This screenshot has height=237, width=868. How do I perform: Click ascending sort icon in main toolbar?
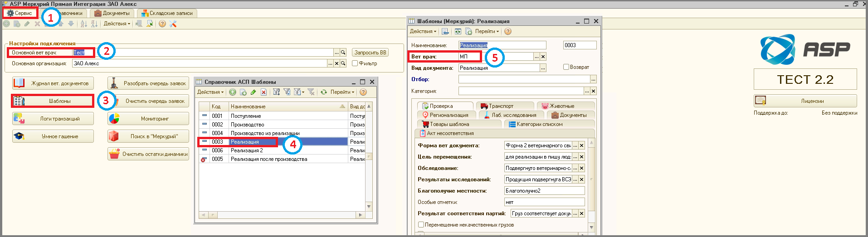click(x=83, y=24)
